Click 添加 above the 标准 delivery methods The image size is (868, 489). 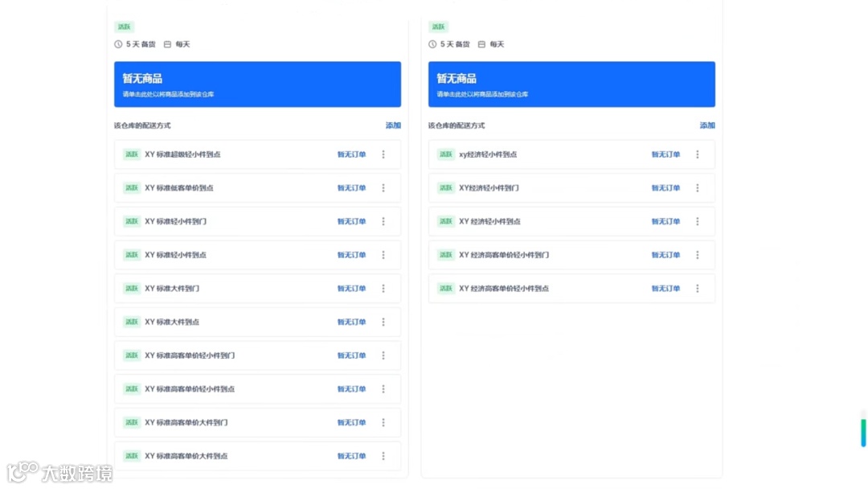click(393, 125)
